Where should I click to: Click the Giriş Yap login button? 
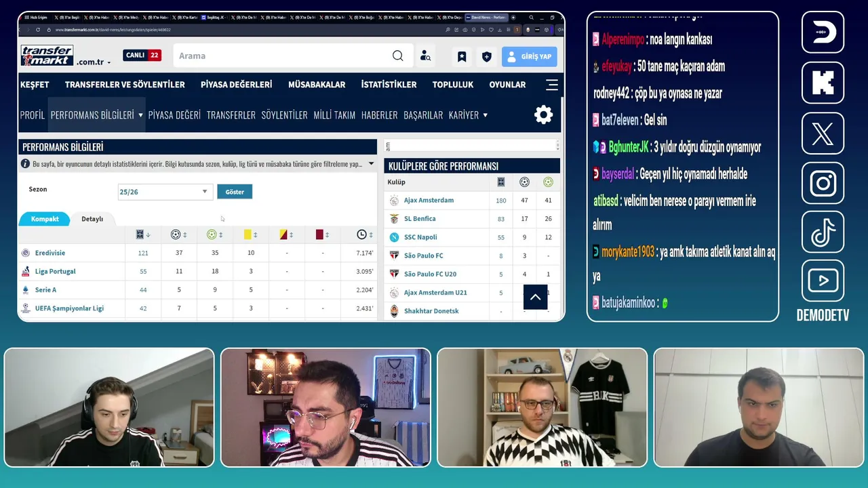coord(530,57)
